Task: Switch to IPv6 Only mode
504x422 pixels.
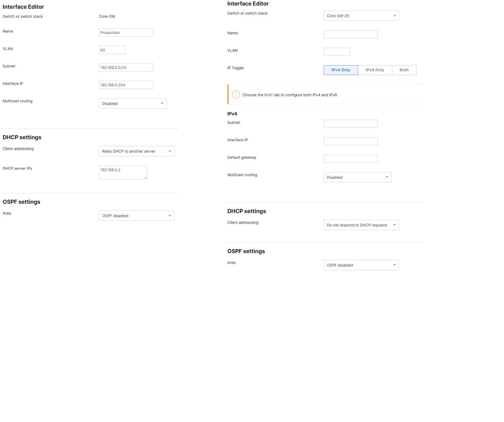Action: point(375,70)
